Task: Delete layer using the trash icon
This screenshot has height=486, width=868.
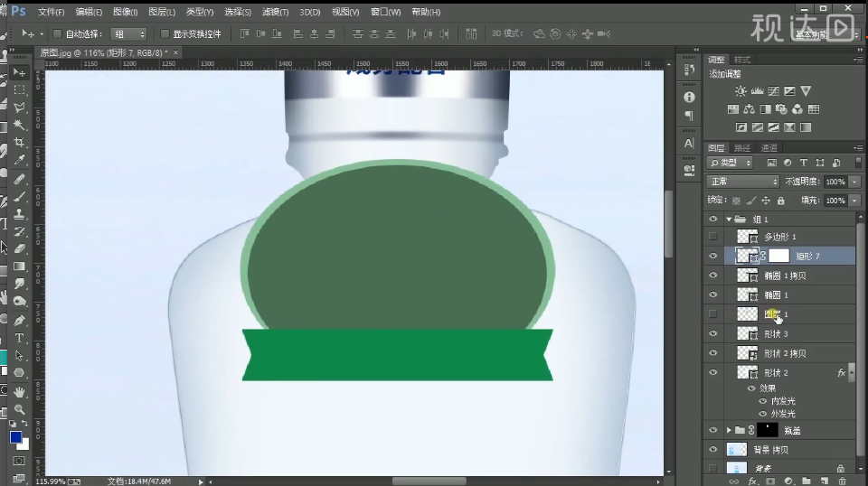Action: [842, 481]
